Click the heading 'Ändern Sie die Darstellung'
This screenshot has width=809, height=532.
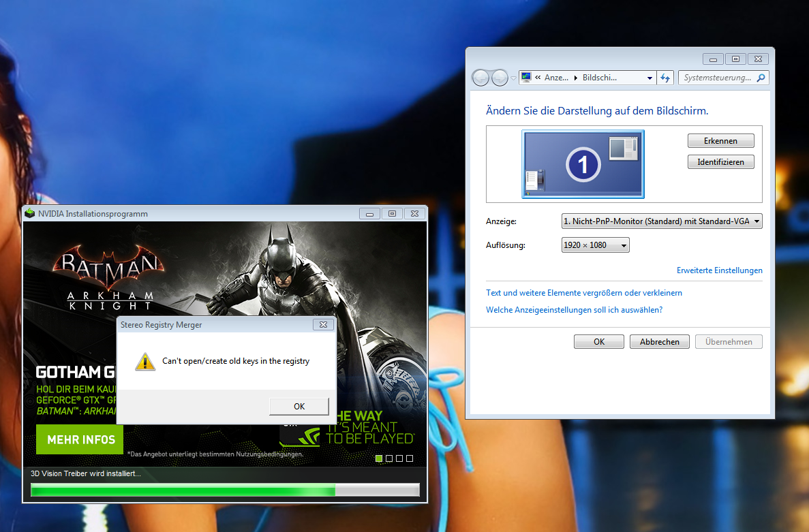tap(597, 111)
